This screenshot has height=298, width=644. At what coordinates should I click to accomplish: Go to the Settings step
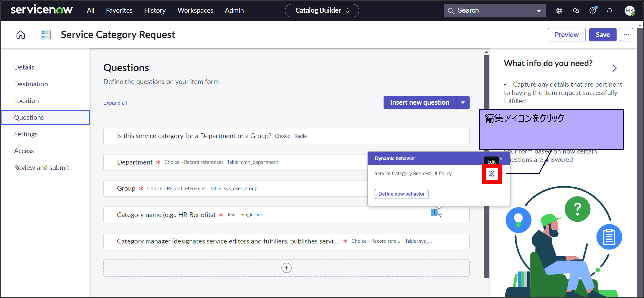pos(26,134)
